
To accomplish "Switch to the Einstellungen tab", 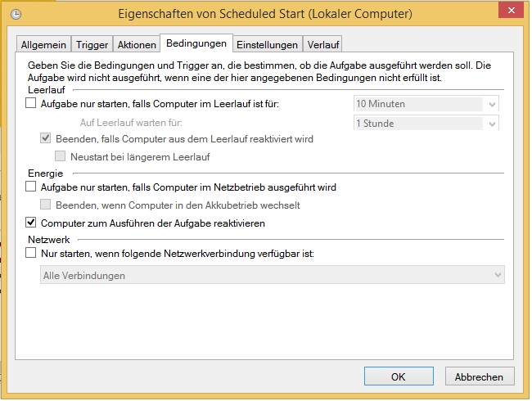I will (268, 44).
